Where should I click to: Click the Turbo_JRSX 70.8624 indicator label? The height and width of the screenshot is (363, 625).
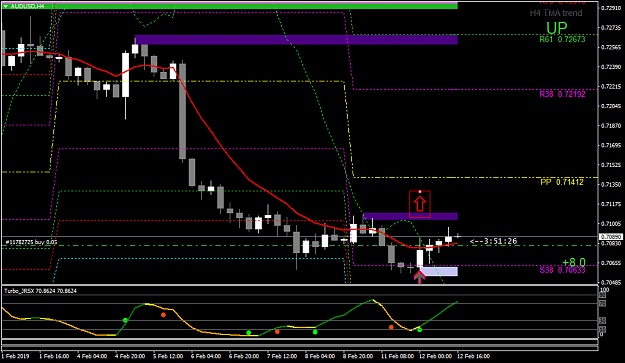40,291
